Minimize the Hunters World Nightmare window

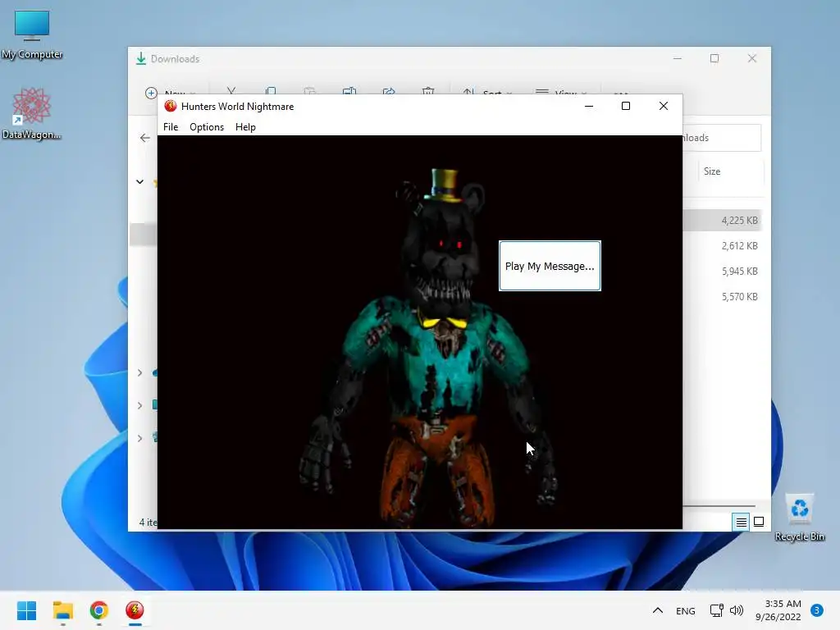589,106
